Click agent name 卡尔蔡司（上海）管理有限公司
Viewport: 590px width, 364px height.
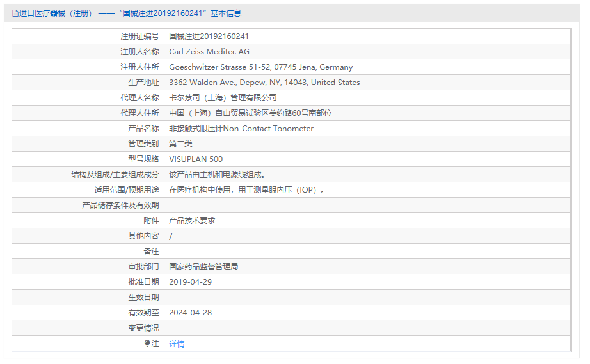(223, 98)
